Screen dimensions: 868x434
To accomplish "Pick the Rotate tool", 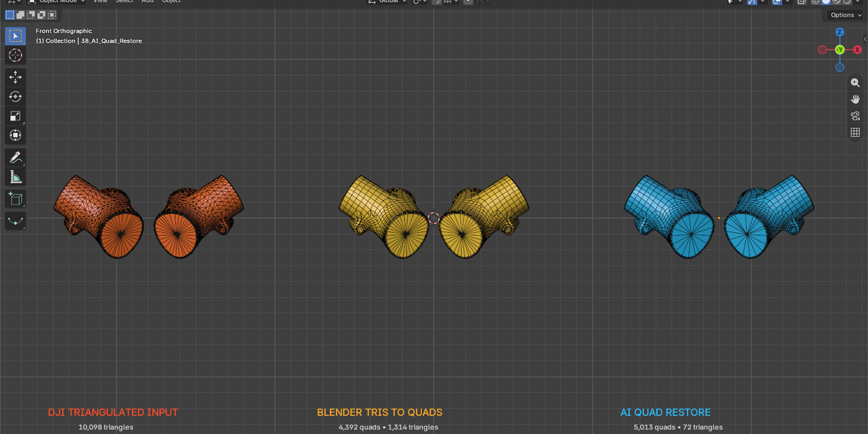I will pos(15,97).
